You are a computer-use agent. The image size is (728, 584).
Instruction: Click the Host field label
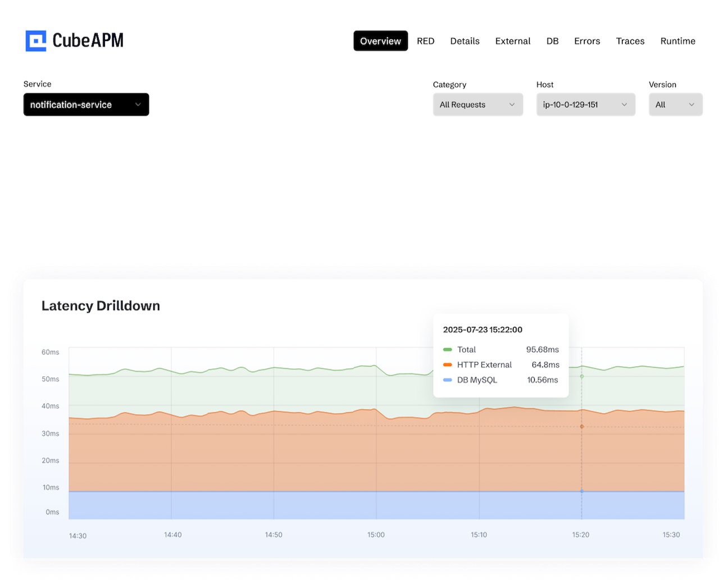[545, 85]
